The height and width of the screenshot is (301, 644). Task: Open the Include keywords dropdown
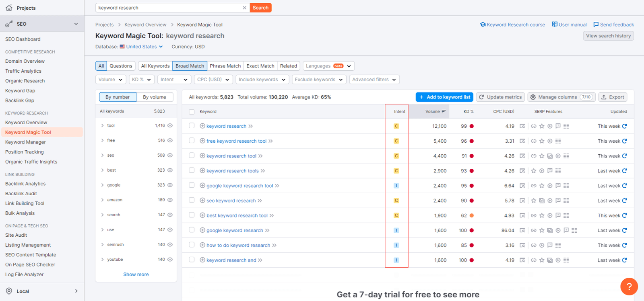[x=262, y=80]
